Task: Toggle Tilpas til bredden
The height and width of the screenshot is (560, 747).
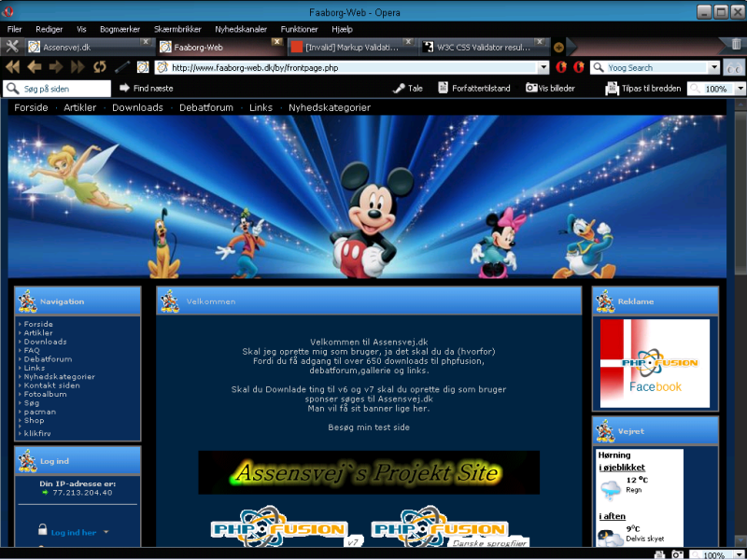Action: 643,89
